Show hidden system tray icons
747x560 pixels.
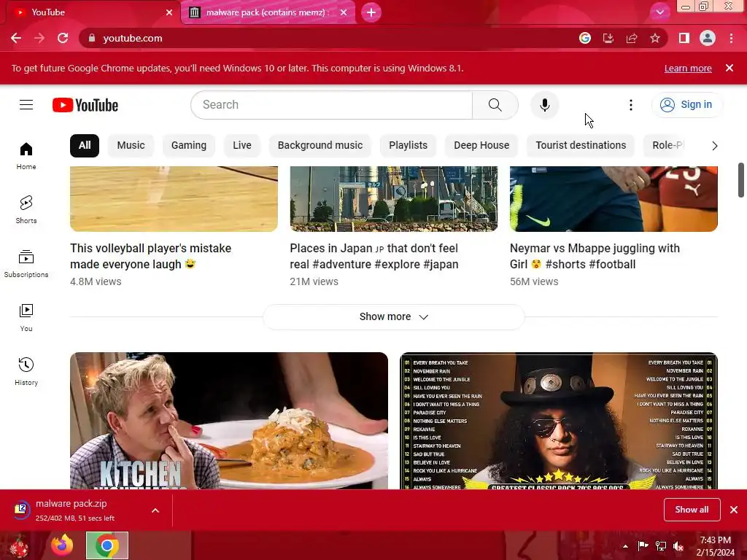tap(625, 546)
